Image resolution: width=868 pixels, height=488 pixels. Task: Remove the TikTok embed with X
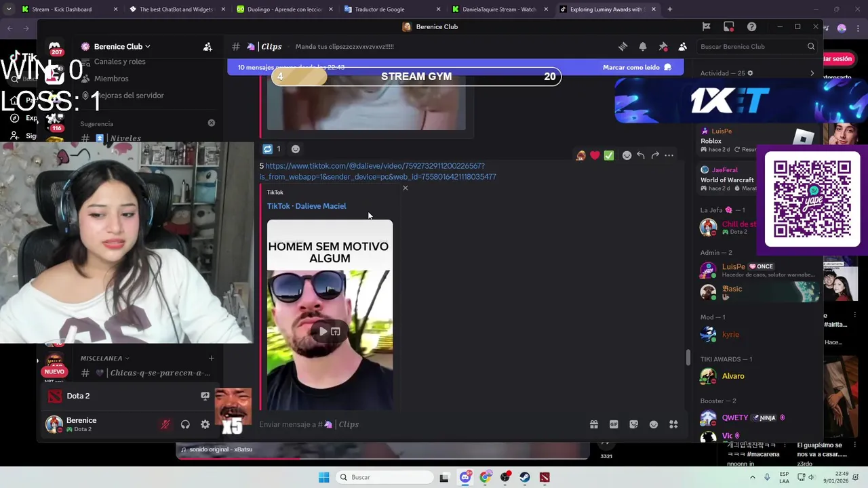406,188
